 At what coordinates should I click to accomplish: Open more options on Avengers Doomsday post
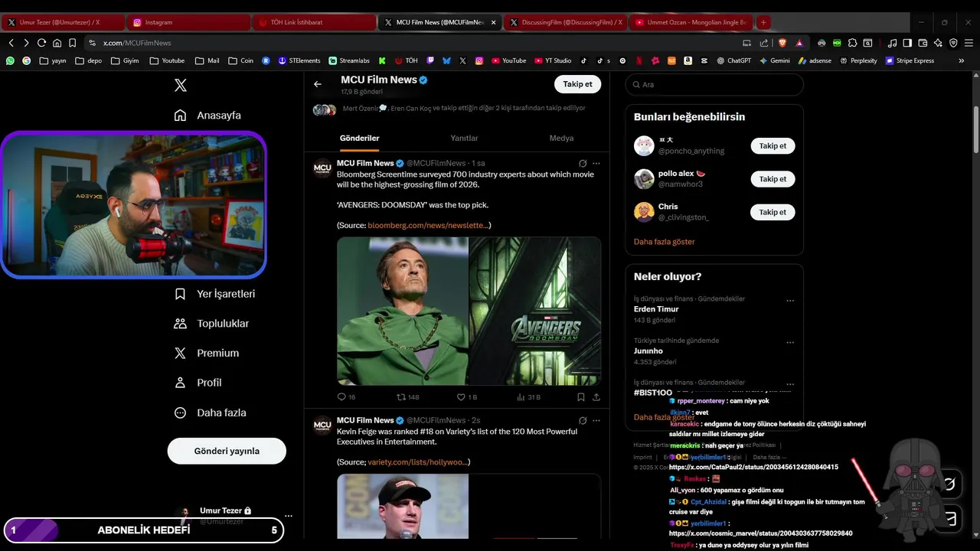[596, 164]
